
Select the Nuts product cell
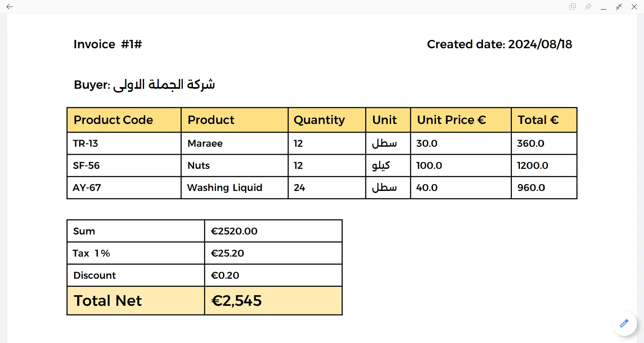tap(234, 165)
